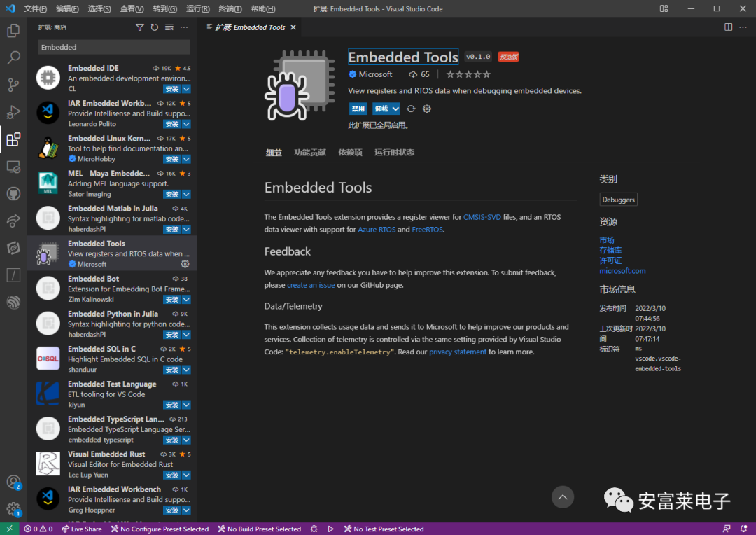Open the Edit (编辑) menu
This screenshot has width=756, height=535.
pos(67,8)
